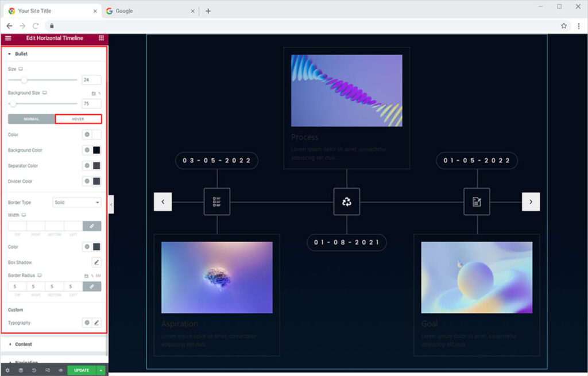Open editor settings gear in footer
Image resolution: width=588 pixels, height=376 pixels.
click(7, 370)
